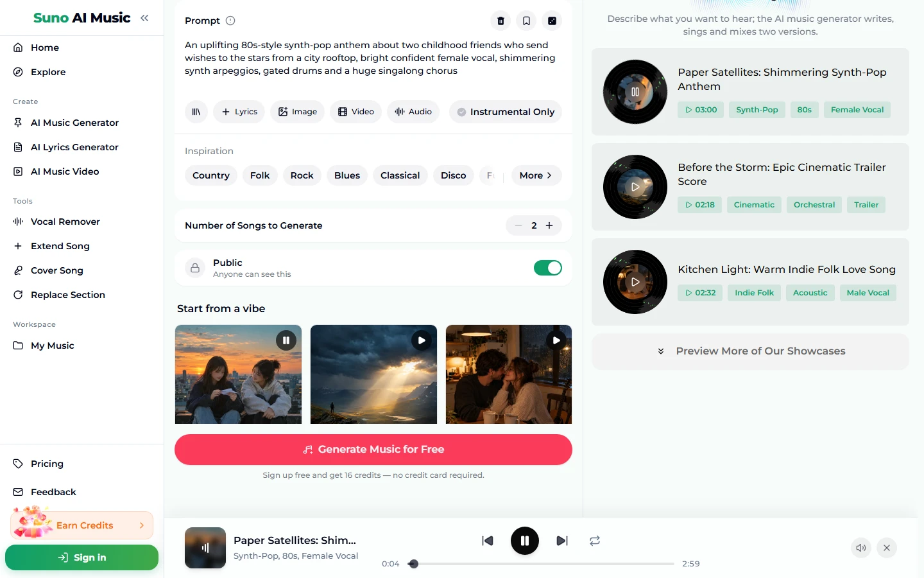Close the bottom music player
The width and height of the screenshot is (924, 578).
tap(887, 548)
